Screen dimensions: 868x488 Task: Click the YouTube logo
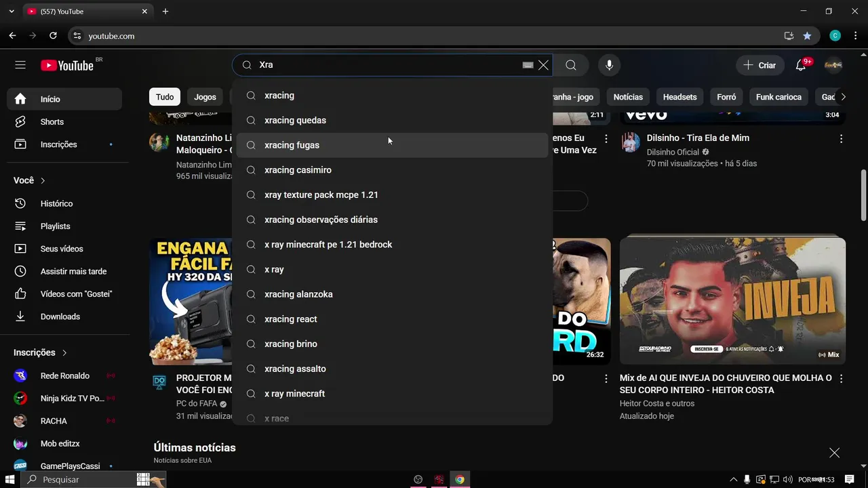point(66,65)
